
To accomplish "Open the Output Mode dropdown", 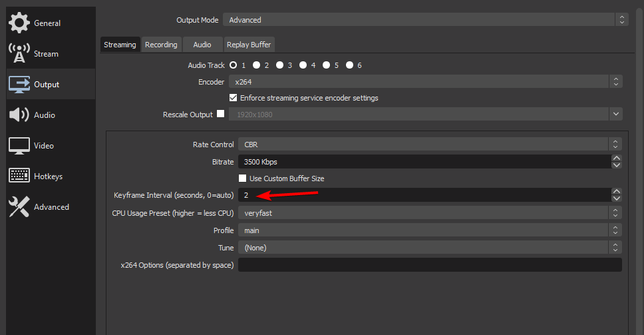I will (x=426, y=20).
